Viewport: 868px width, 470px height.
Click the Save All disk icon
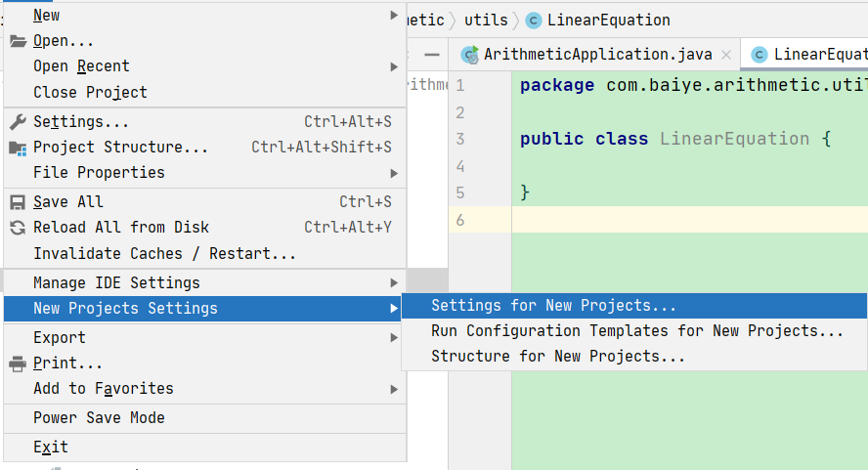[18, 202]
